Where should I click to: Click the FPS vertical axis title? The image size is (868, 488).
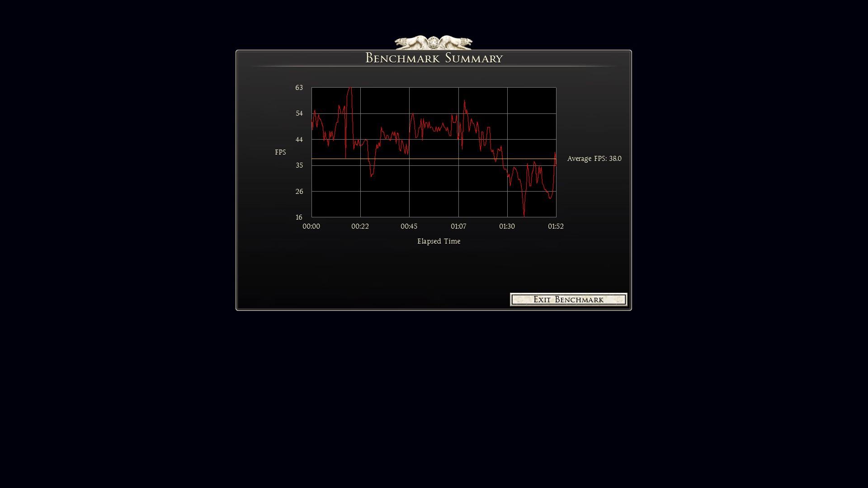tap(280, 152)
